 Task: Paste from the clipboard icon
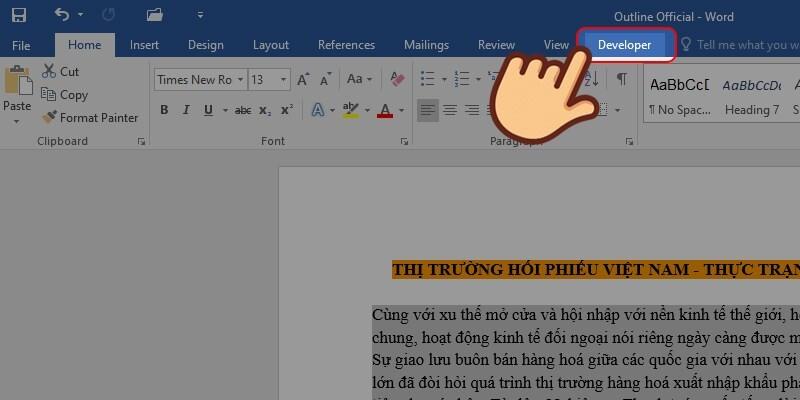click(x=17, y=81)
